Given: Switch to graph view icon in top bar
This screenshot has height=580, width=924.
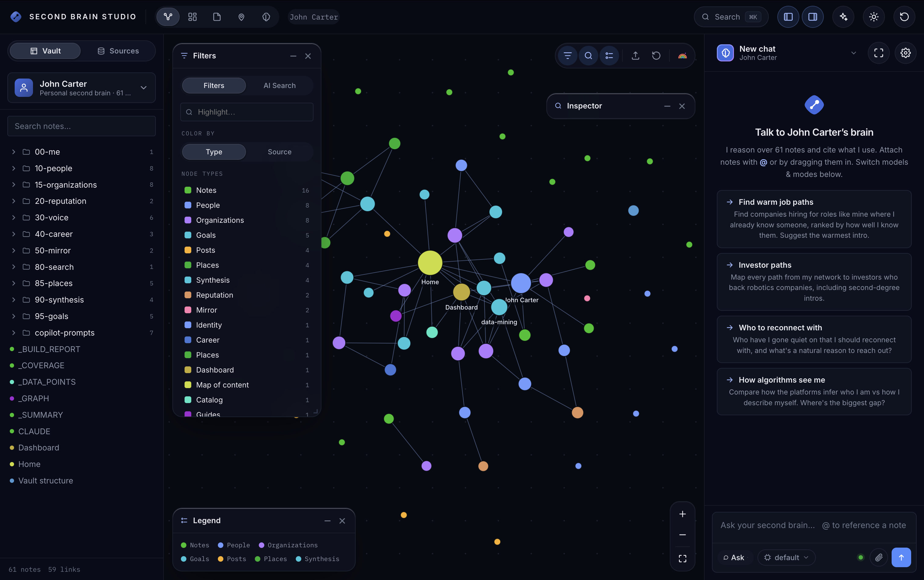Looking at the screenshot, I should (x=168, y=17).
